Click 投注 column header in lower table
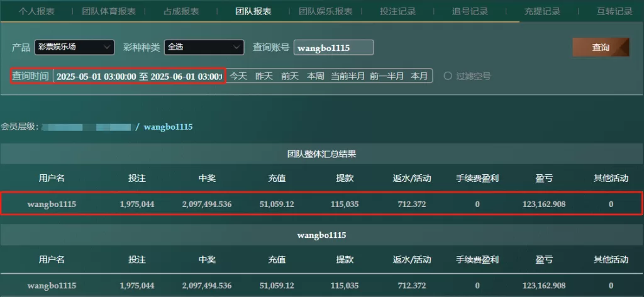 137,259
